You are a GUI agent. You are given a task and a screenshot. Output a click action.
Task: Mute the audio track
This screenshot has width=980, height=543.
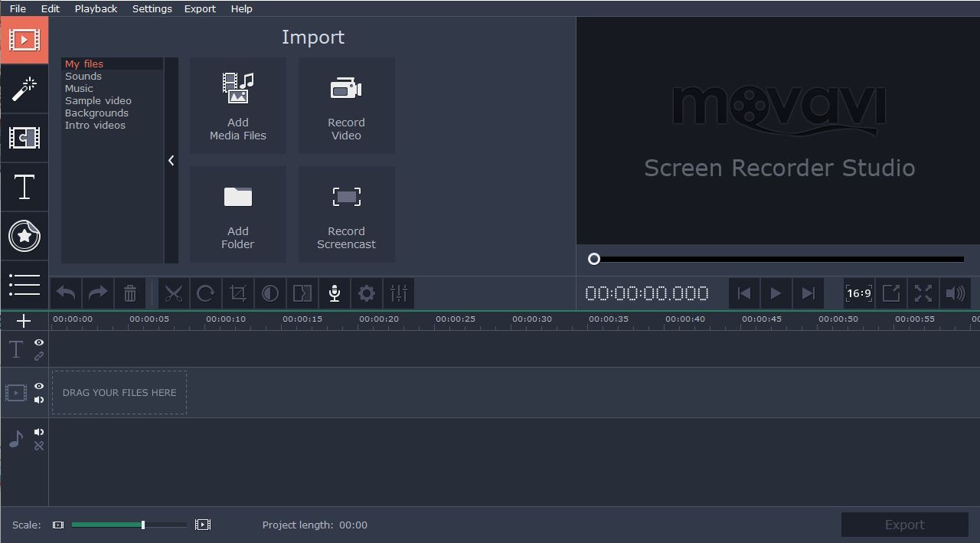[x=39, y=432]
